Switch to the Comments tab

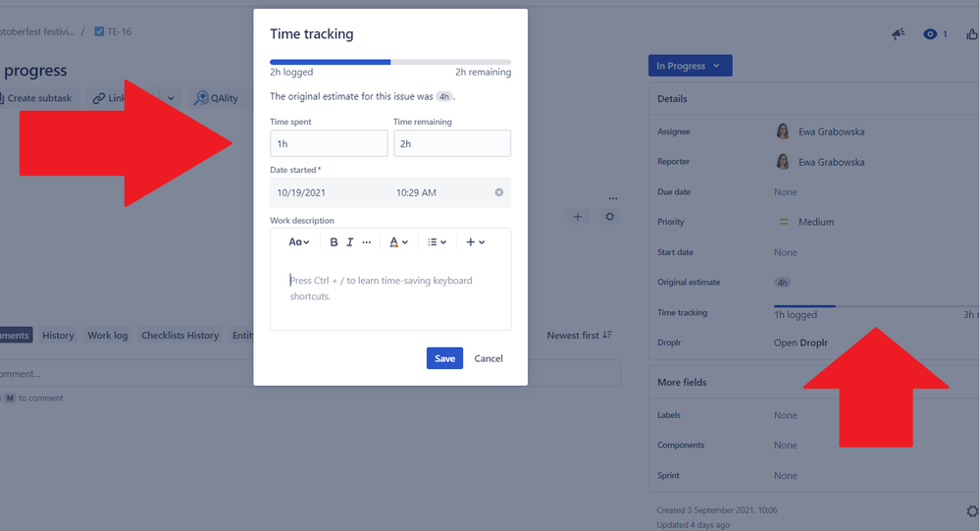tap(15, 336)
